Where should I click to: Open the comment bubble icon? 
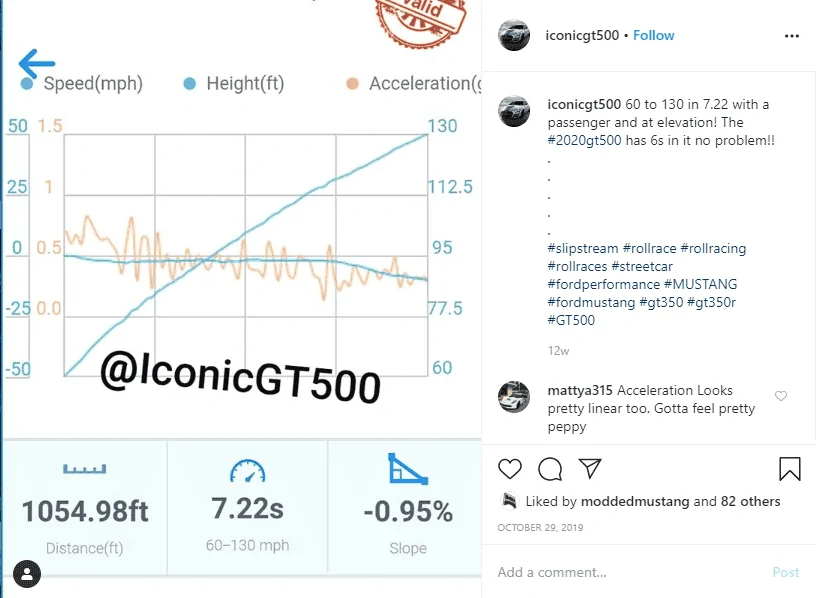pyautogui.click(x=550, y=469)
